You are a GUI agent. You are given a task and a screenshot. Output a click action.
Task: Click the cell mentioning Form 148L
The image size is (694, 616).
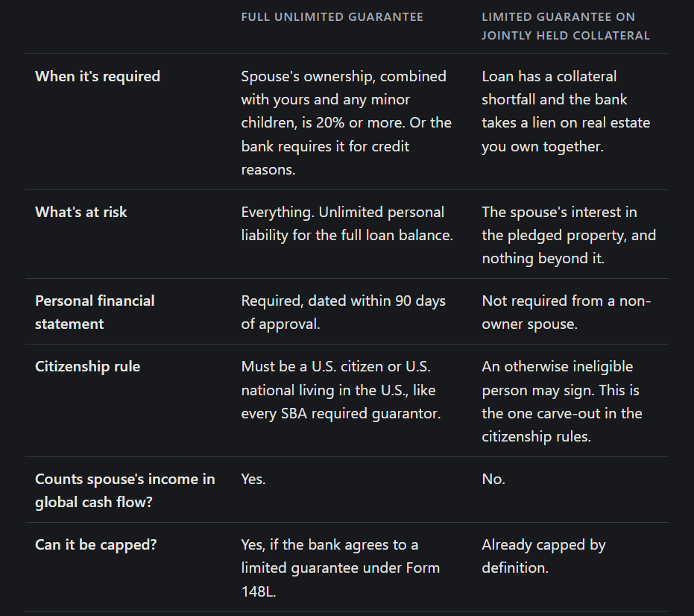tap(341, 568)
